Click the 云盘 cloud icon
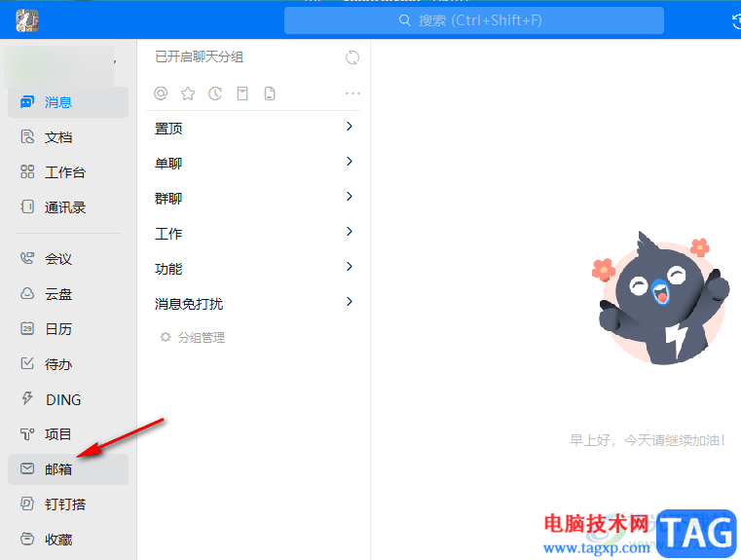 point(27,293)
